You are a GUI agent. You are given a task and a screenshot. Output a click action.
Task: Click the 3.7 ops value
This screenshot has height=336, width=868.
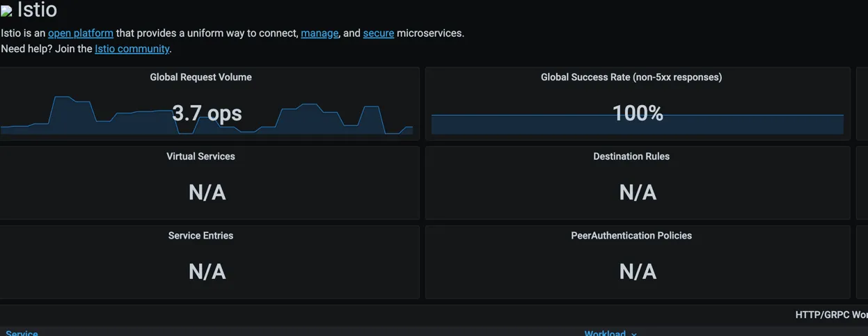pyautogui.click(x=207, y=113)
